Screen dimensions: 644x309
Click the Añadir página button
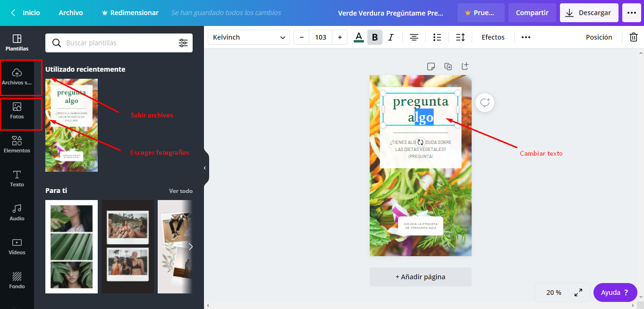point(420,277)
